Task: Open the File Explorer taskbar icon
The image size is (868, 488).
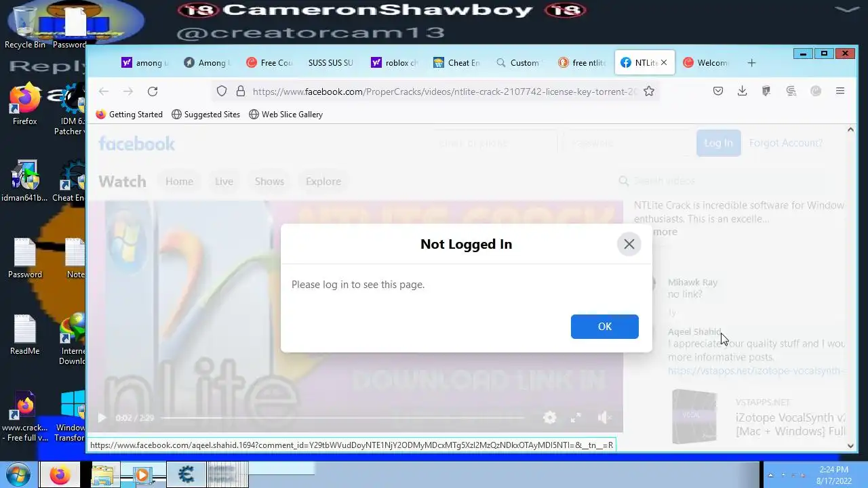Action: click(102, 474)
